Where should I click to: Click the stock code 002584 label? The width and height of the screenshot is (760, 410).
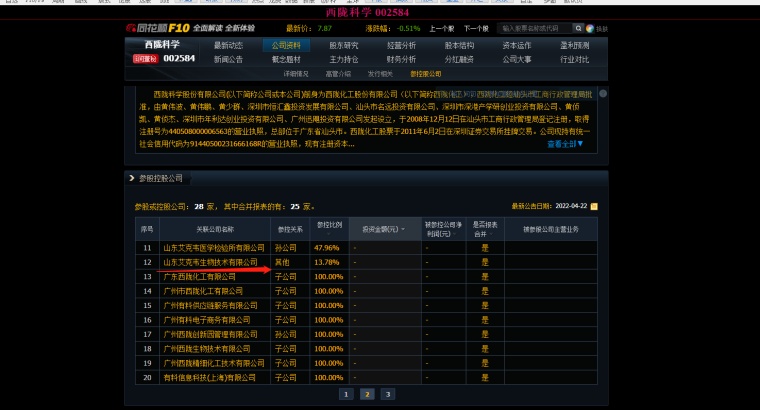click(179, 59)
